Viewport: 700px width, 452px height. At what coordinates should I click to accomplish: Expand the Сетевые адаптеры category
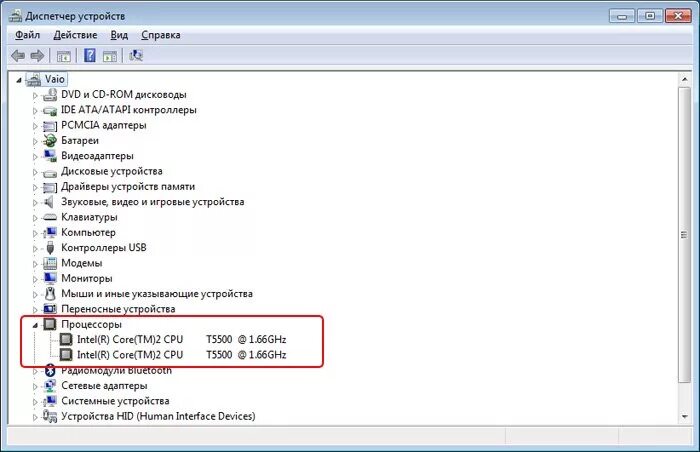(x=35, y=386)
